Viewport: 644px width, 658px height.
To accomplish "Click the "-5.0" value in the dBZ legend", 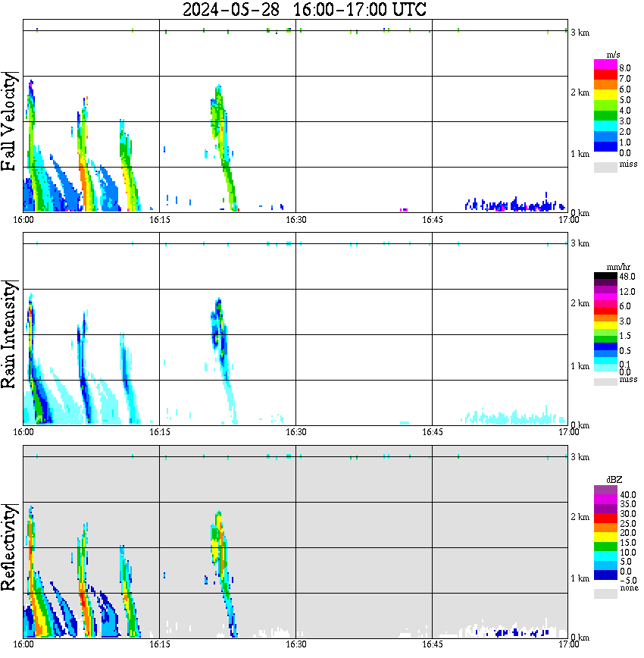I will [x=628, y=581].
